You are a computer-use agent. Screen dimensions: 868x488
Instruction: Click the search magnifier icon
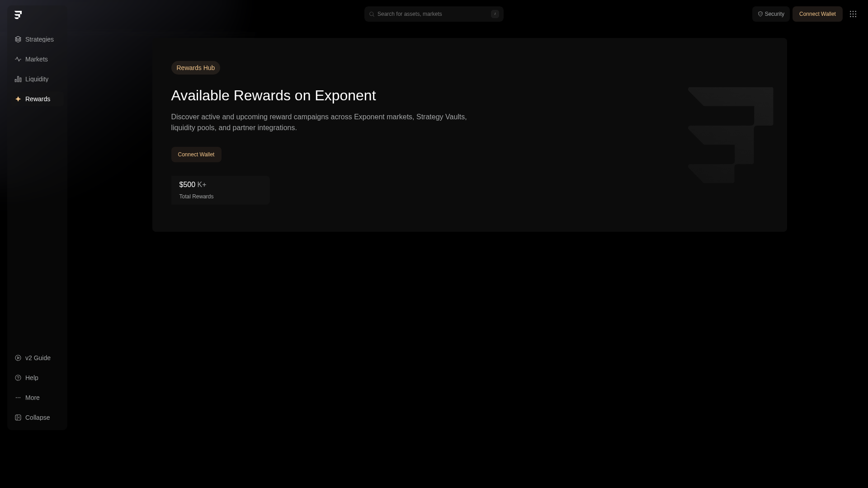point(372,14)
